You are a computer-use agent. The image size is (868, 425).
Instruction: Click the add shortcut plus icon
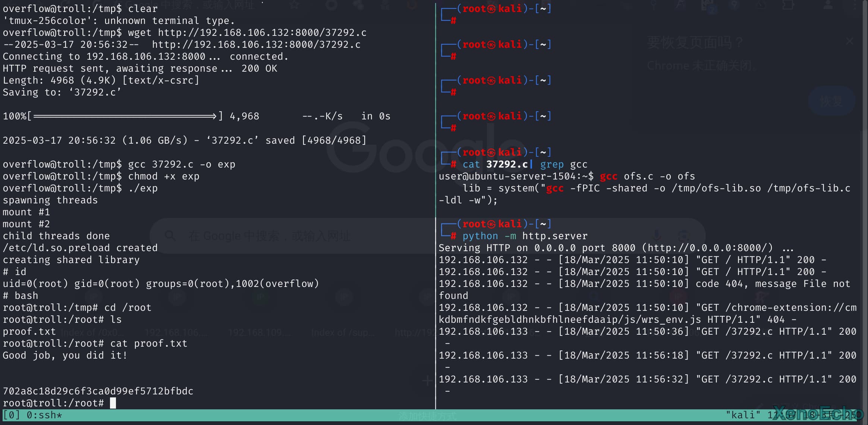[x=427, y=381]
